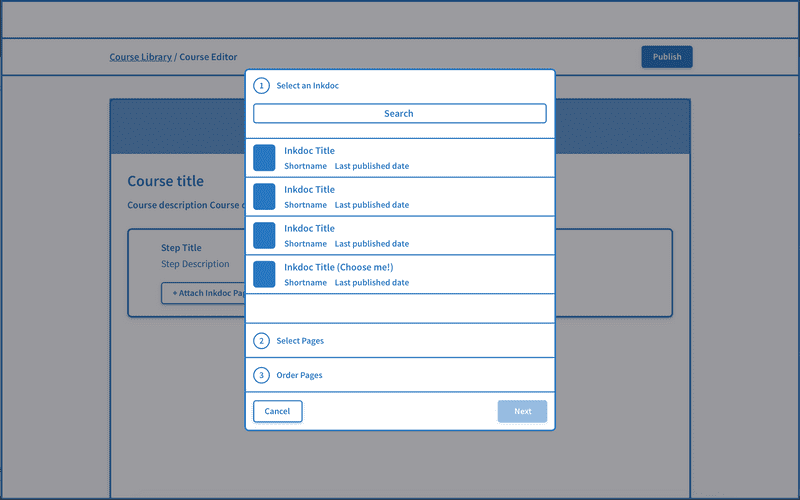Image resolution: width=800 pixels, height=500 pixels.
Task: Click the Next button
Action: (x=522, y=411)
